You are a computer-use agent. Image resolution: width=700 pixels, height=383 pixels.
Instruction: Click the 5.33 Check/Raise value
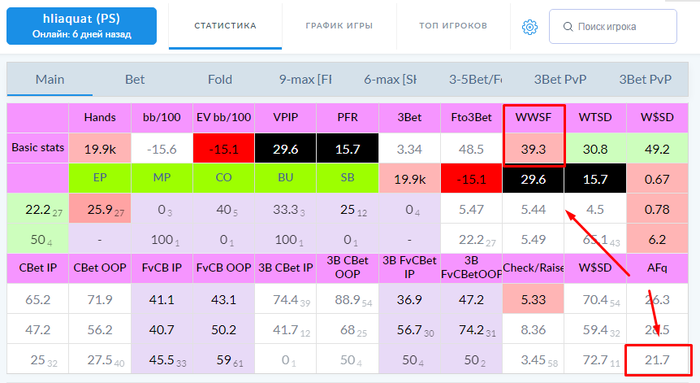click(x=533, y=299)
